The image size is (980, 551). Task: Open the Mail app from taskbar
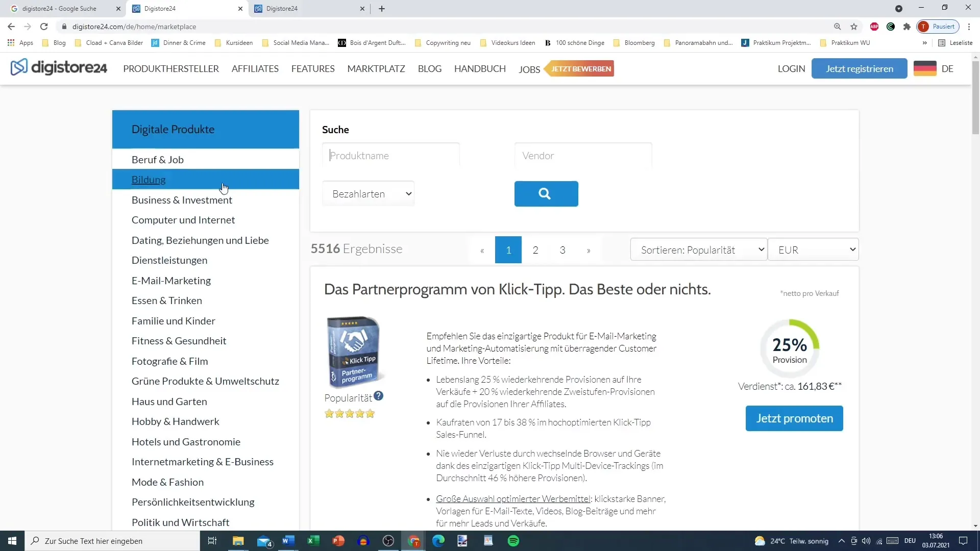pyautogui.click(x=264, y=541)
